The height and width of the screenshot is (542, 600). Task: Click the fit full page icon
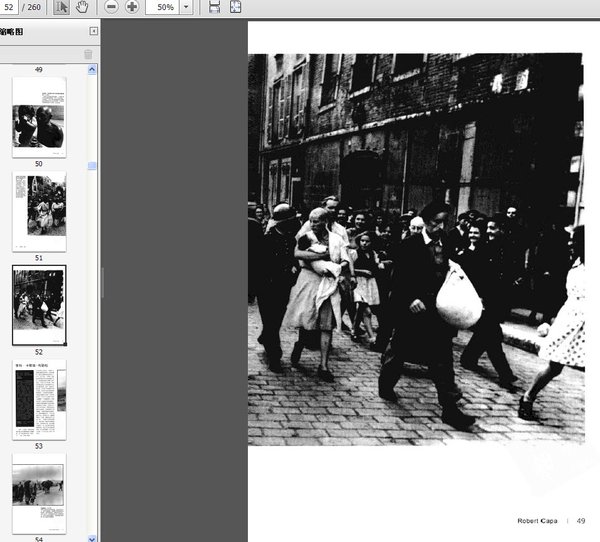coord(235,7)
